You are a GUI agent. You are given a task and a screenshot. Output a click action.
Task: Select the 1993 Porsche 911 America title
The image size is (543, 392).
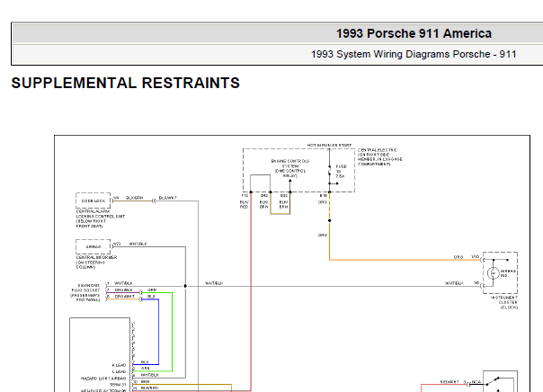(414, 33)
